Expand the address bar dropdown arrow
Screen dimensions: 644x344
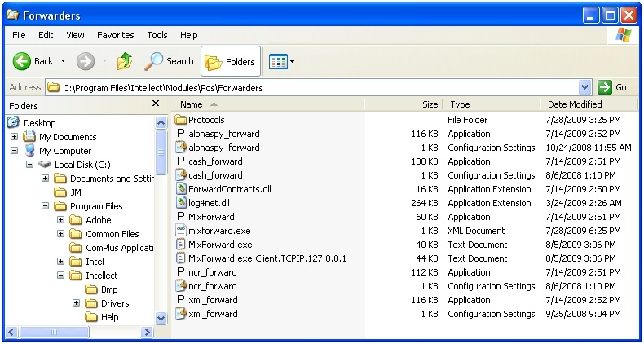click(x=584, y=87)
